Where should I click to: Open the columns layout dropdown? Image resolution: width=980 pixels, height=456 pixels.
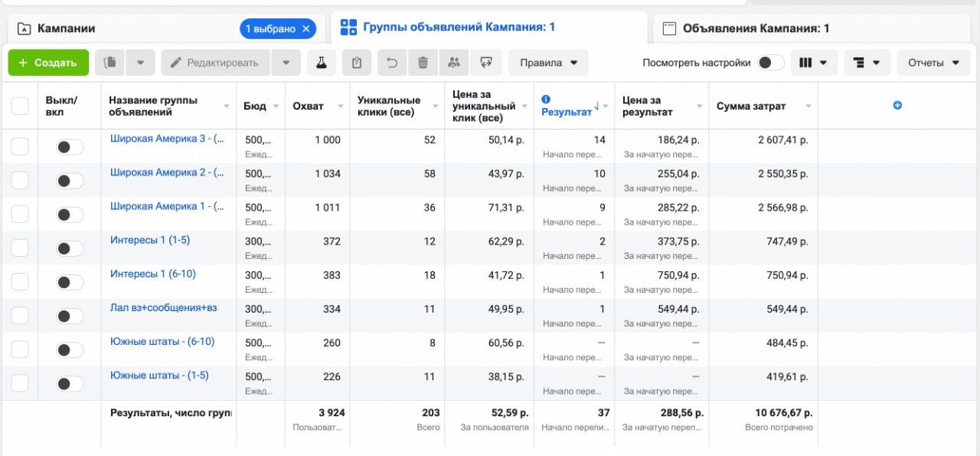tap(812, 63)
